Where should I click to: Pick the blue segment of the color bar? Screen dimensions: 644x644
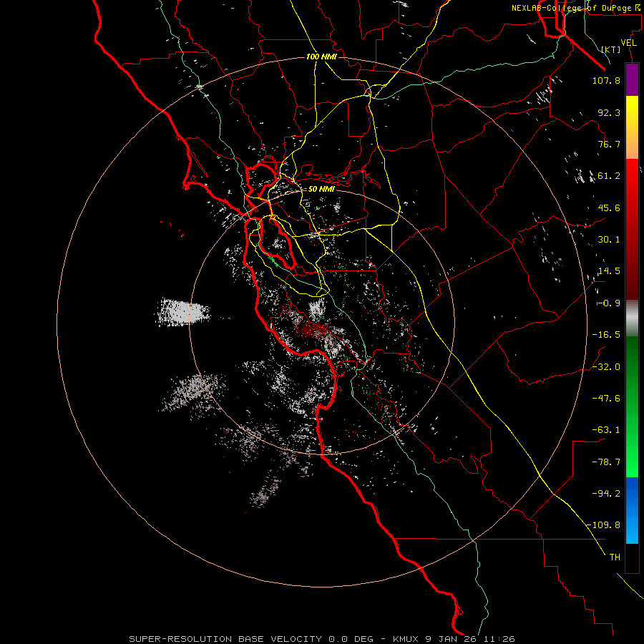point(632,510)
